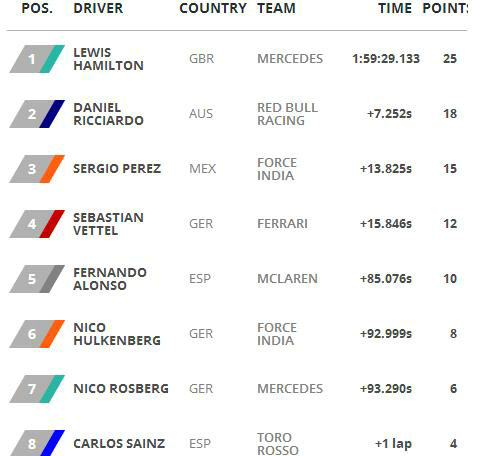
Task: Click the position 1 badge for Hamilton
Action: tap(37, 59)
